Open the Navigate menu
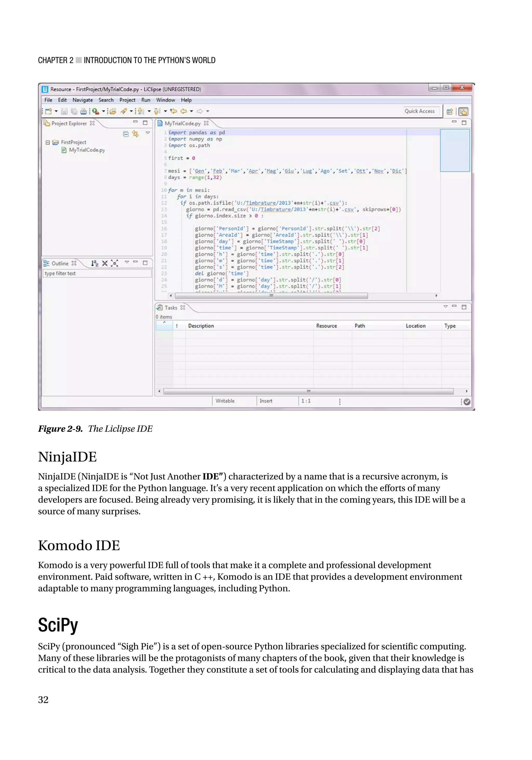The image size is (532, 760). (83, 100)
